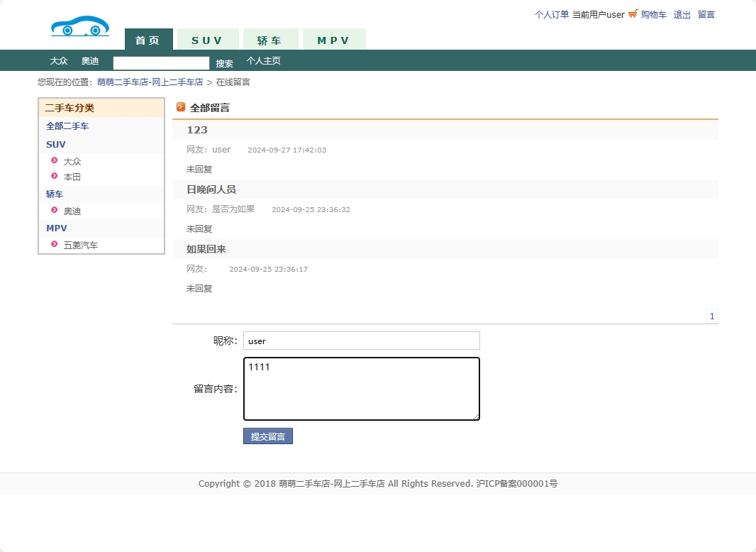The width and height of the screenshot is (756, 552).
Task: Open the shopping cart via the cart icon
Action: coord(634,13)
